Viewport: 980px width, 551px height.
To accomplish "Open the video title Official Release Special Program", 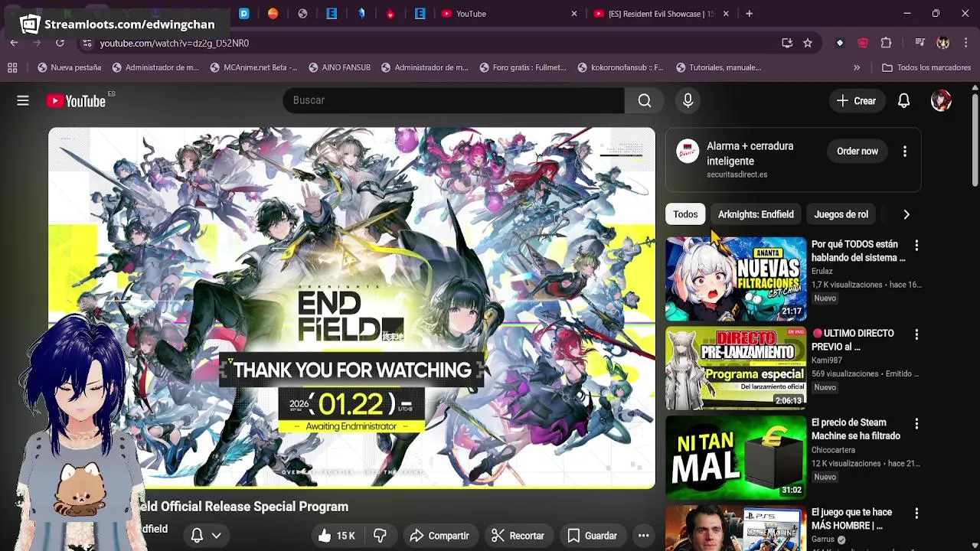I will tap(243, 507).
